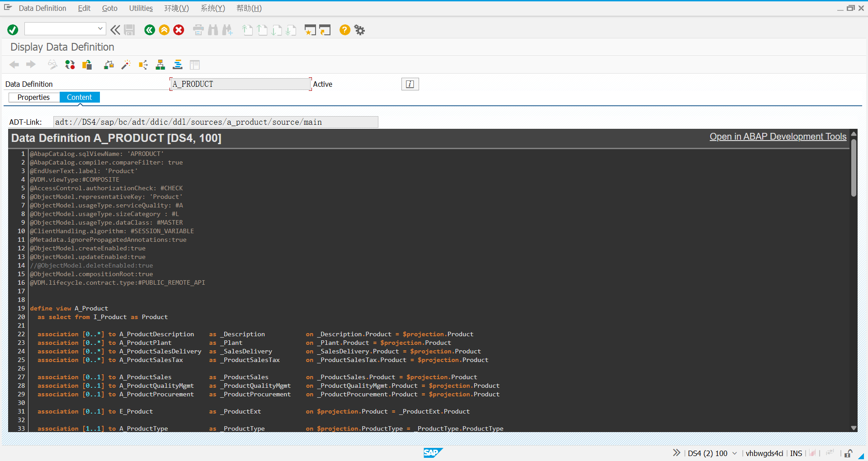Click the Where-Used List icon
Viewport: 868px width, 461px height.
(143, 65)
